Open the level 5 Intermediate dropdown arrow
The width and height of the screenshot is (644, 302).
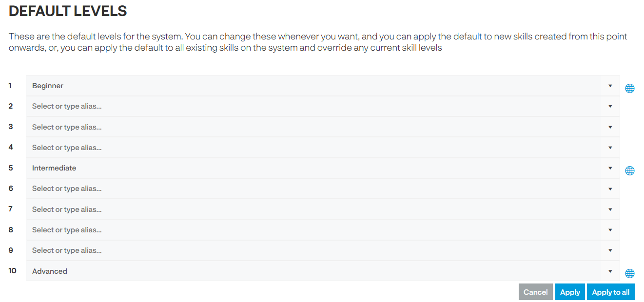(610, 168)
